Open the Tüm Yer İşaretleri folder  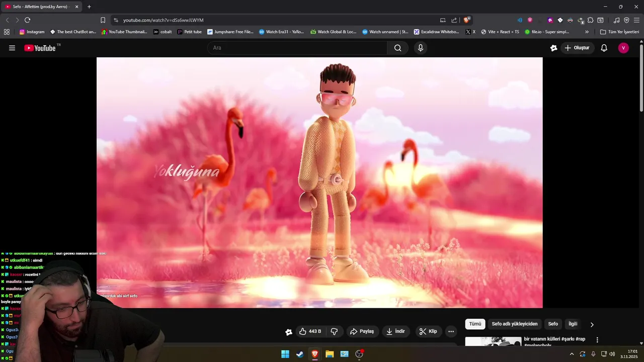619,32
